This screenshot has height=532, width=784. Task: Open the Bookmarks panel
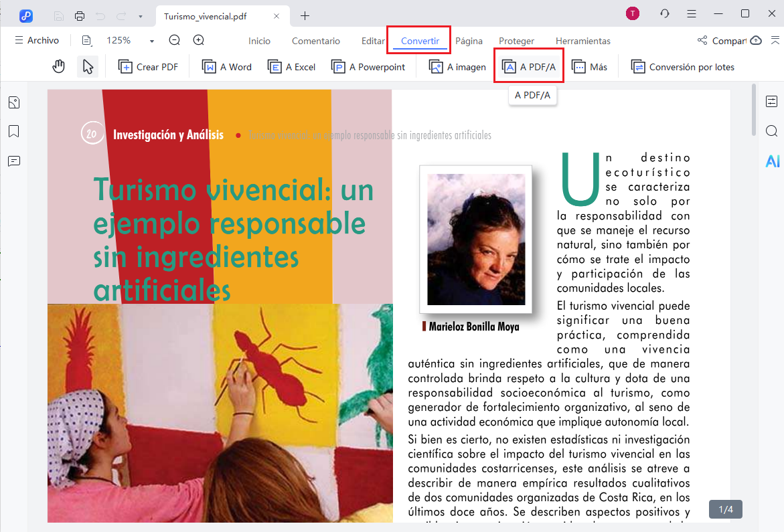click(x=13, y=131)
